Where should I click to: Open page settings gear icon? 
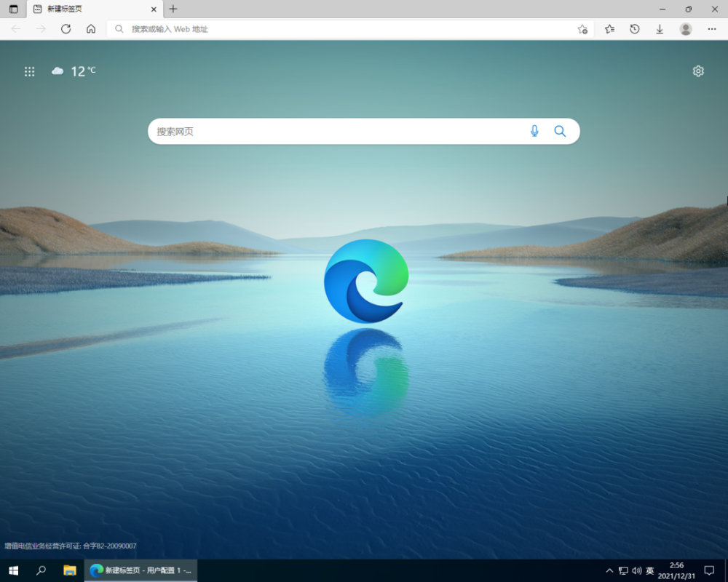[698, 71]
